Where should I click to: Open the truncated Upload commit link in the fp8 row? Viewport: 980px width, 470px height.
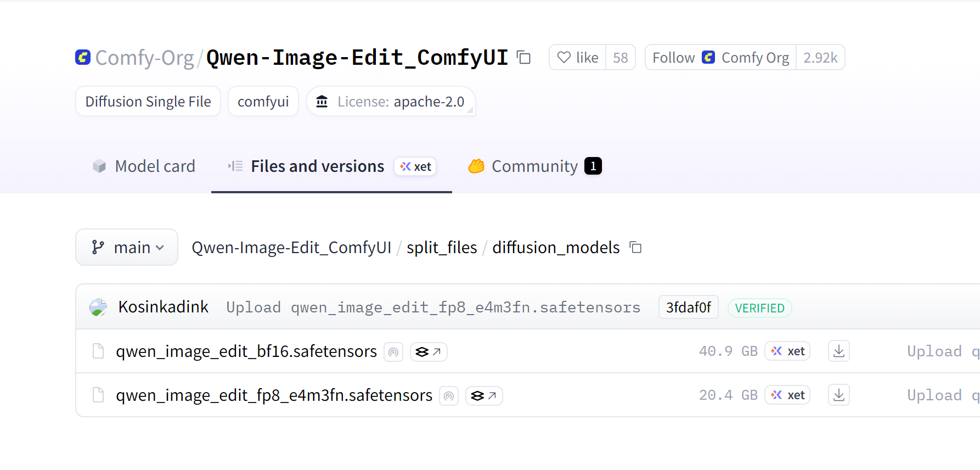[943, 395]
